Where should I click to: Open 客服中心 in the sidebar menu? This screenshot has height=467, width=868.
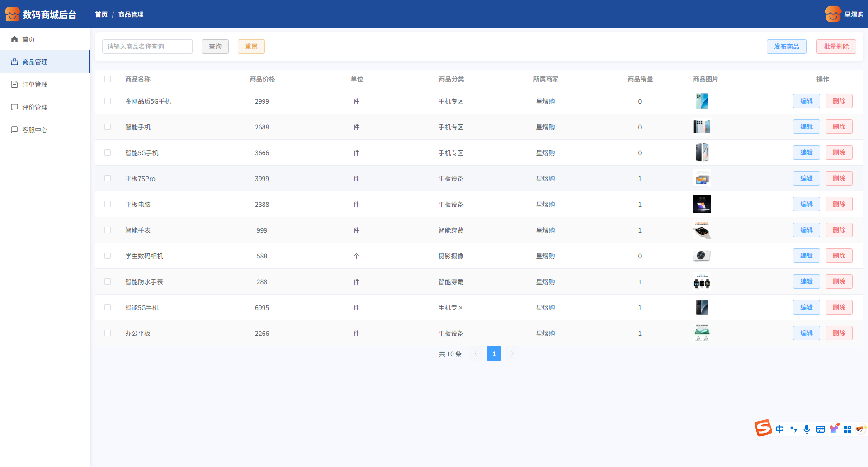tap(35, 130)
